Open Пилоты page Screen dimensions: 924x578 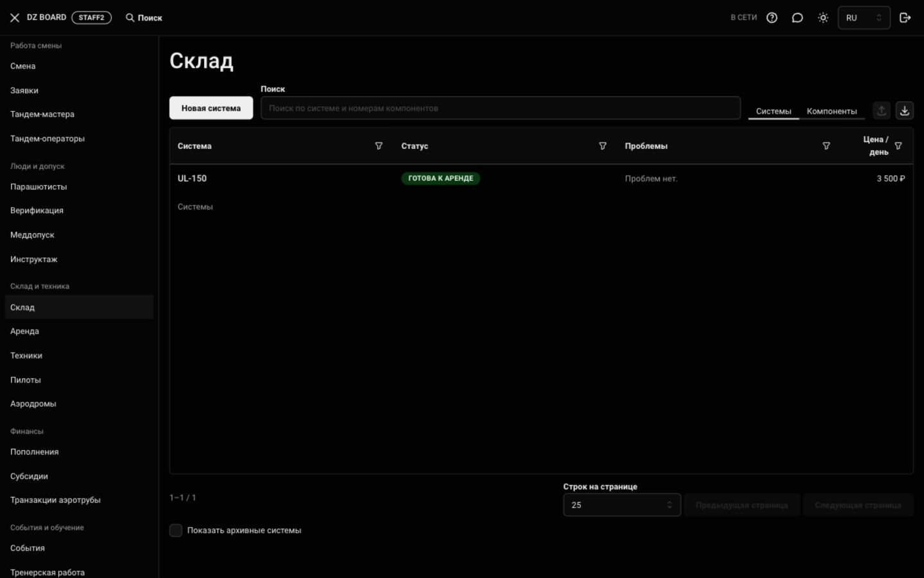click(x=79, y=380)
